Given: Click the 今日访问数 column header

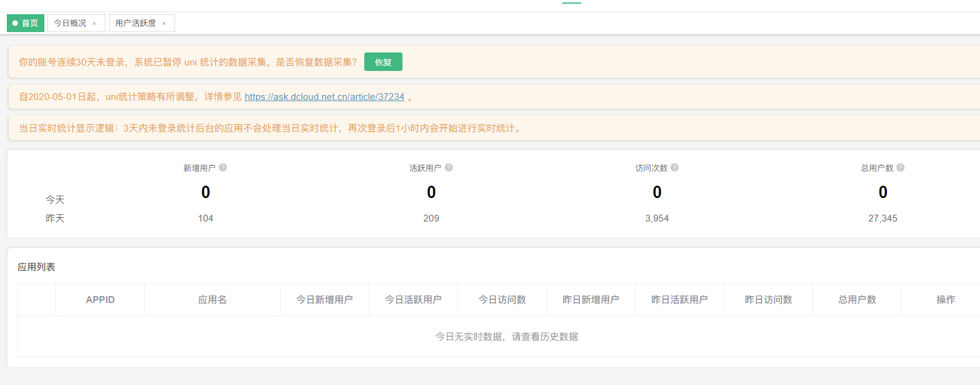Looking at the screenshot, I should (x=502, y=300).
